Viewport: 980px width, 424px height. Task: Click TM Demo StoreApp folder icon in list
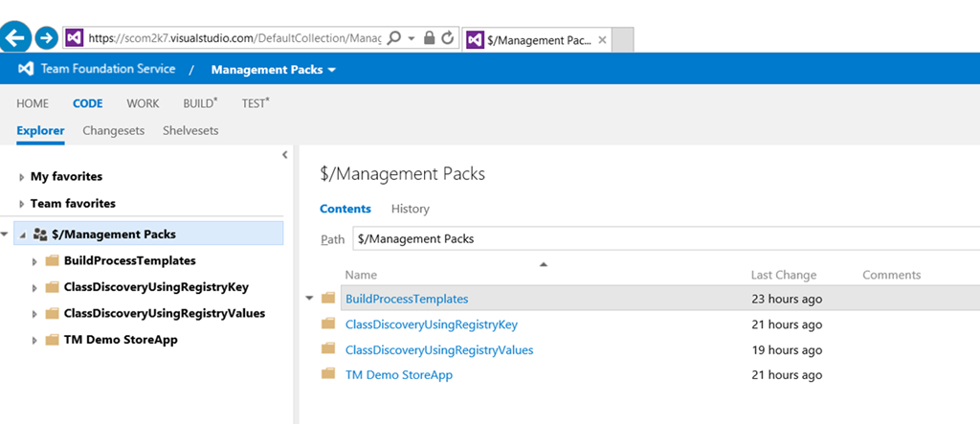pyautogui.click(x=329, y=374)
